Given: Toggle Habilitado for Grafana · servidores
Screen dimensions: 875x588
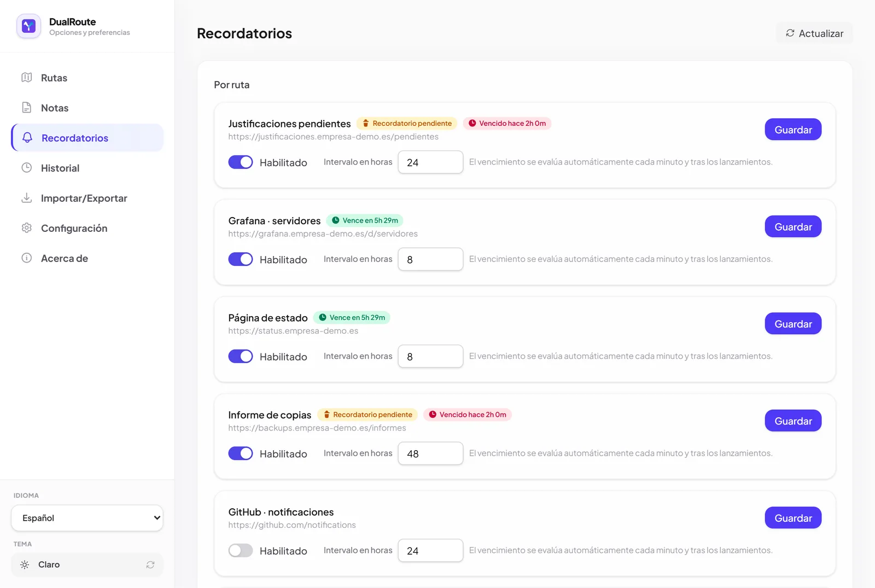Looking at the screenshot, I should [x=241, y=259].
